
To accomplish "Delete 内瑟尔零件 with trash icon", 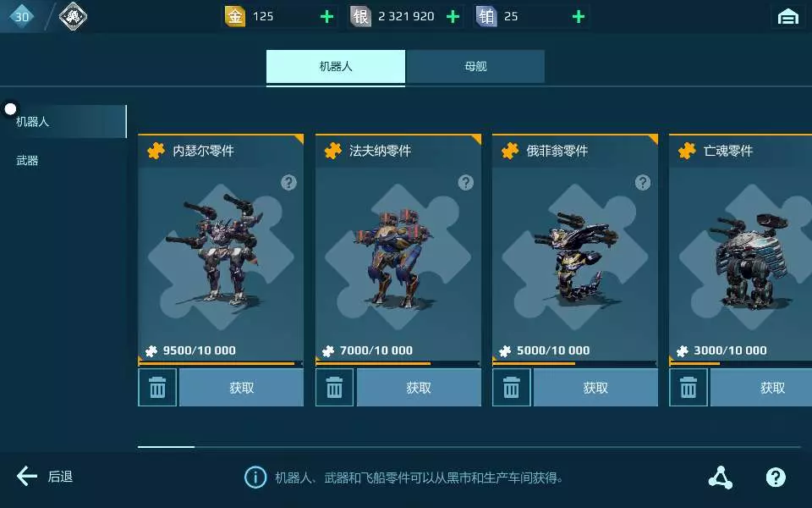I will 157,387.
